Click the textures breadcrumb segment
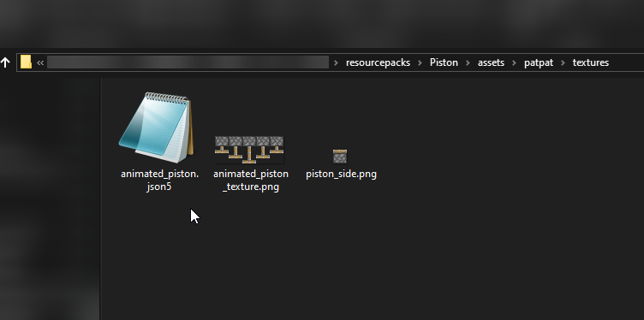The image size is (644, 320). pos(591,62)
